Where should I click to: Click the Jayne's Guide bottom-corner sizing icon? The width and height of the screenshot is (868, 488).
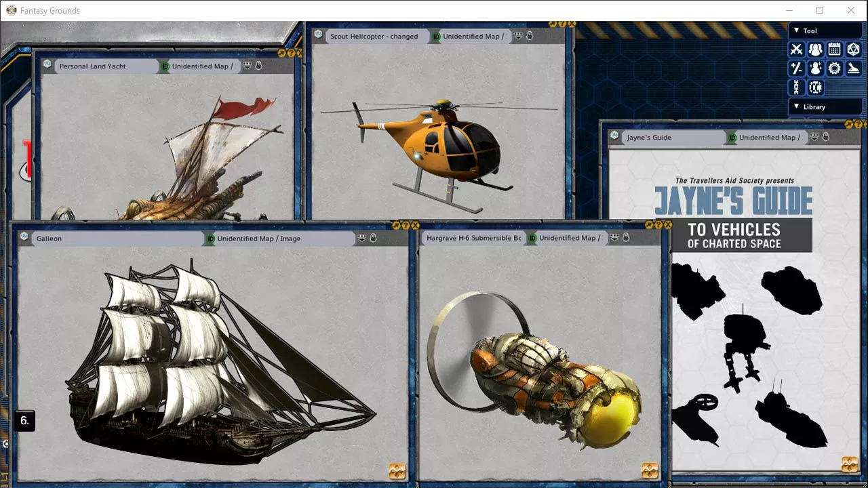click(850, 464)
